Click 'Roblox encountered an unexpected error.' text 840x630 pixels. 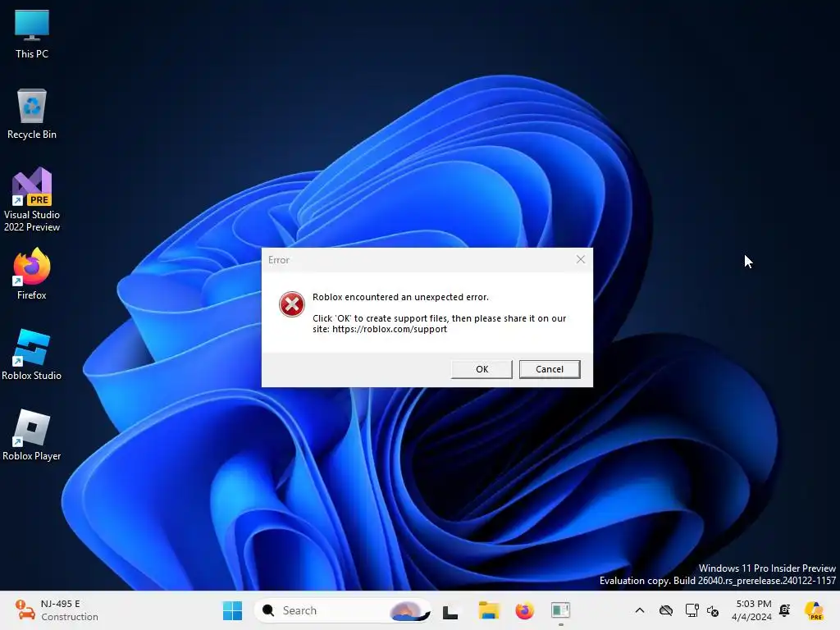tap(400, 297)
